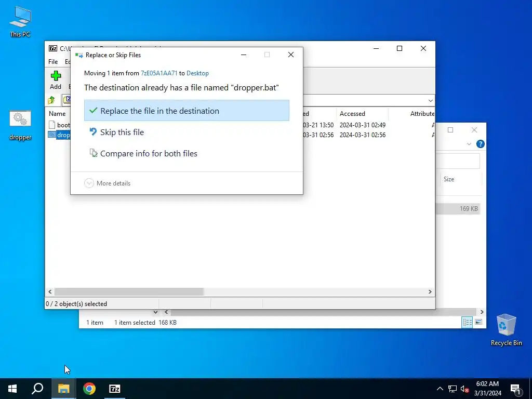This screenshot has width=532, height=399.
Task: Open Explorer help question mark icon
Action: (x=481, y=144)
